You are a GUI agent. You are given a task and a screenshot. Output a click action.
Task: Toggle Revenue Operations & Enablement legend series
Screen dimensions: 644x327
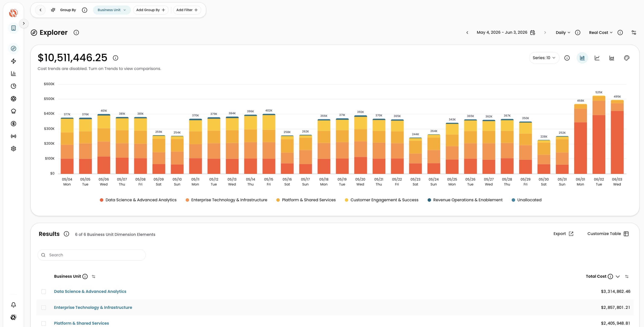click(465, 200)
